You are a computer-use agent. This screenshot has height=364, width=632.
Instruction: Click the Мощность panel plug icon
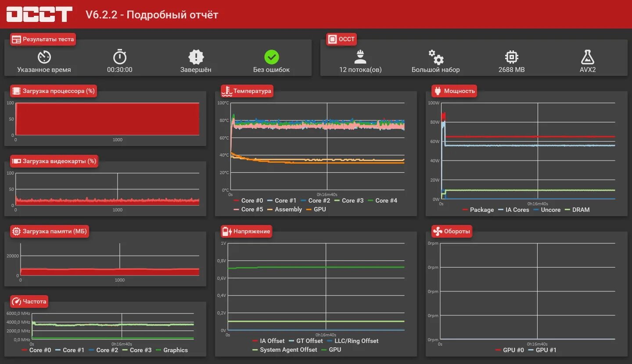coord(438,91)
